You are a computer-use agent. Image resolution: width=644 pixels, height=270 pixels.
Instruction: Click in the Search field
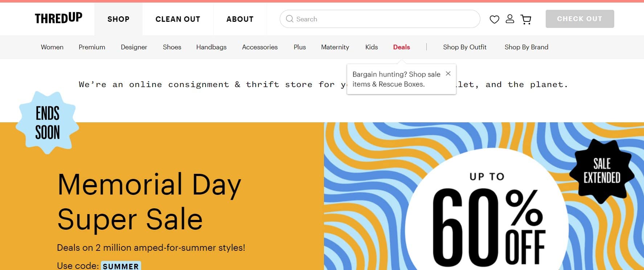[x=380, y=19]
